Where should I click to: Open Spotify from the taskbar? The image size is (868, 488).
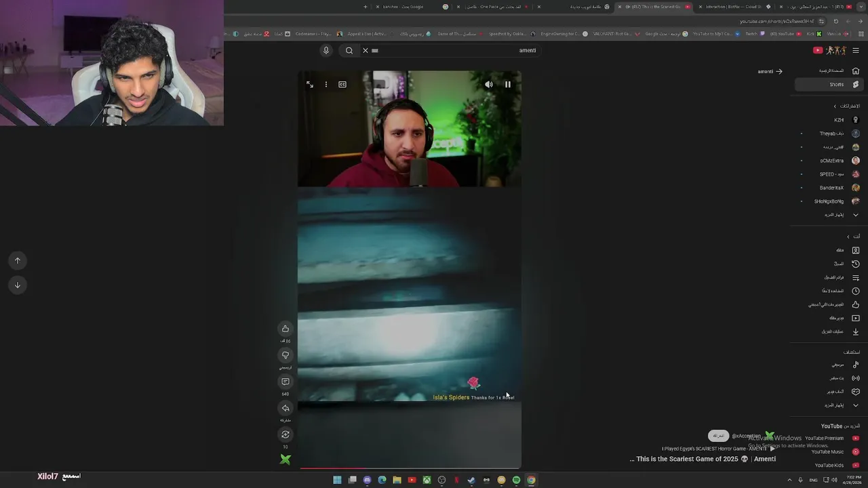pos(516,480)
